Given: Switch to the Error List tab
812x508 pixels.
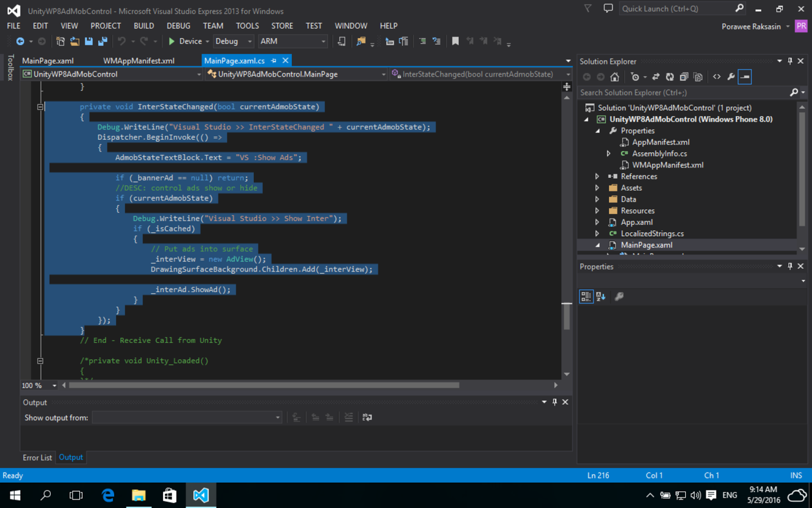Looking at the screenshot, I should (x=37, y=458).
